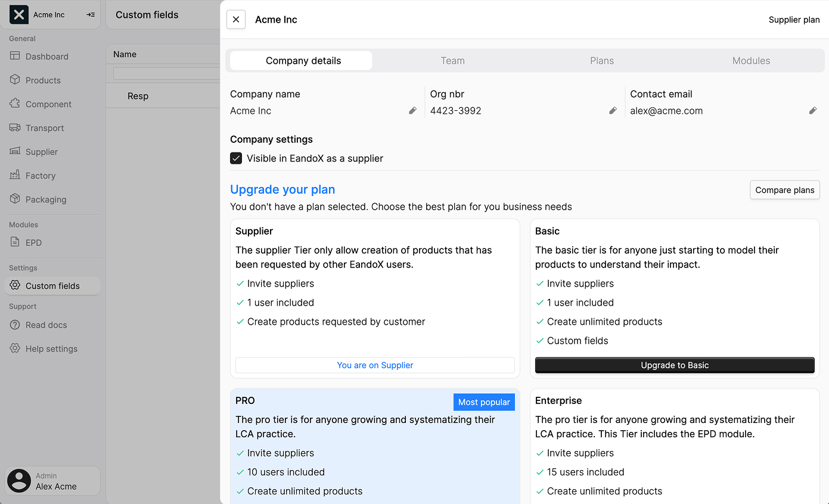Click the pencil icon beside Company name
The height and width of the screenshot is (504, 829).
click(x=412, y=111)
